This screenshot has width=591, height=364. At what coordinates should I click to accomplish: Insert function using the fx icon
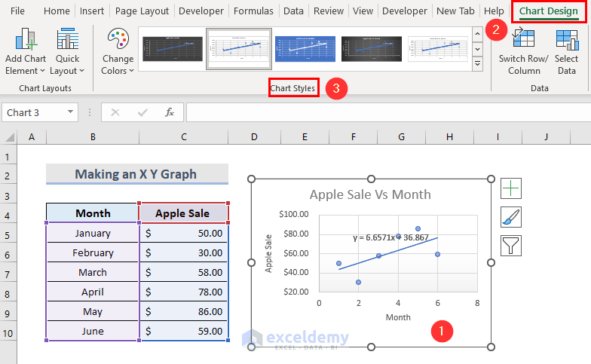pyautogui.click(x=170, y=112)
